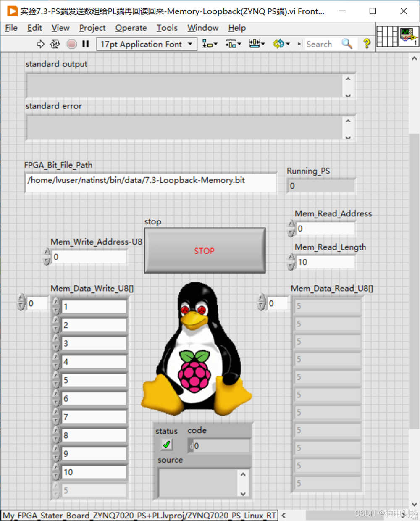The width and height of the screenshot is (420, 521).
Task: Click stepper beside write element 7
Action: 56,417
